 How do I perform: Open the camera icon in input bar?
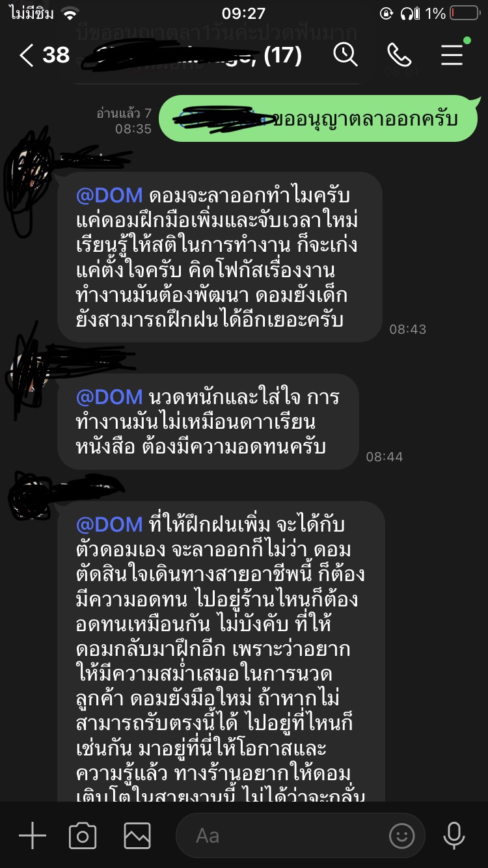tap(83, 835)
